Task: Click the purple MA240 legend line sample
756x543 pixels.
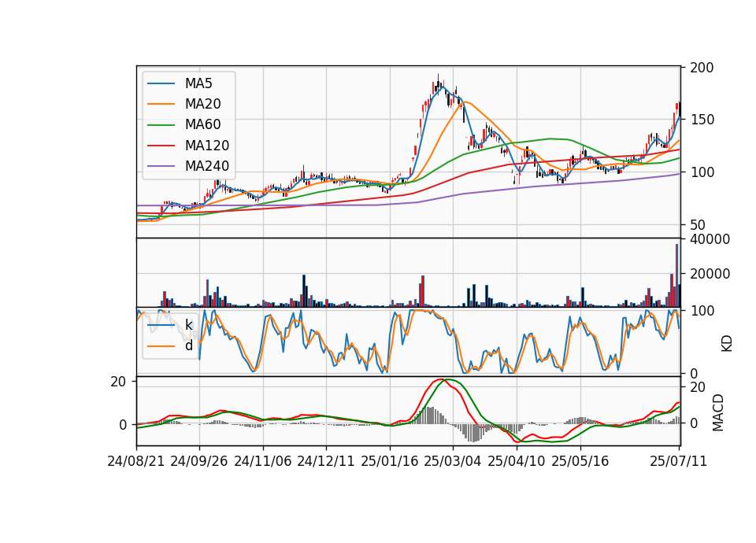Action: point(161,166)
